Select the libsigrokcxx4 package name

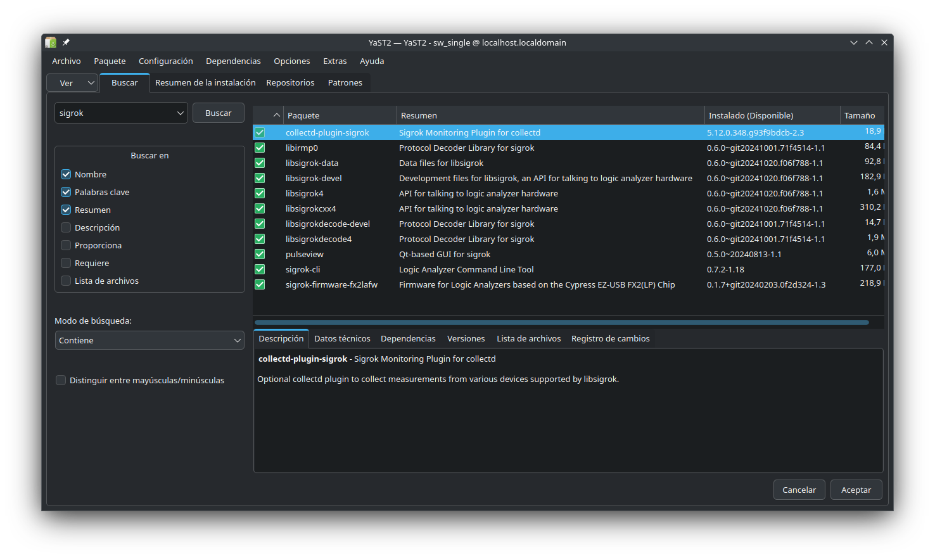point(310,208)
